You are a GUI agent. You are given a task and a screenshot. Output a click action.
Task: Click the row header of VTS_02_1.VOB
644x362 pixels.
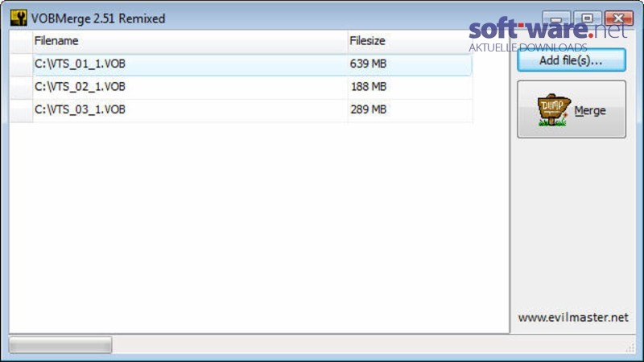click(21, 88)
